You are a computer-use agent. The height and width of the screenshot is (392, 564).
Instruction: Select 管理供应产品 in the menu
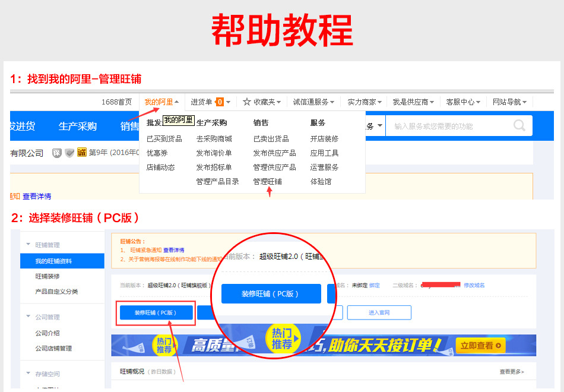pyautogui.click(x=274, y=167)
